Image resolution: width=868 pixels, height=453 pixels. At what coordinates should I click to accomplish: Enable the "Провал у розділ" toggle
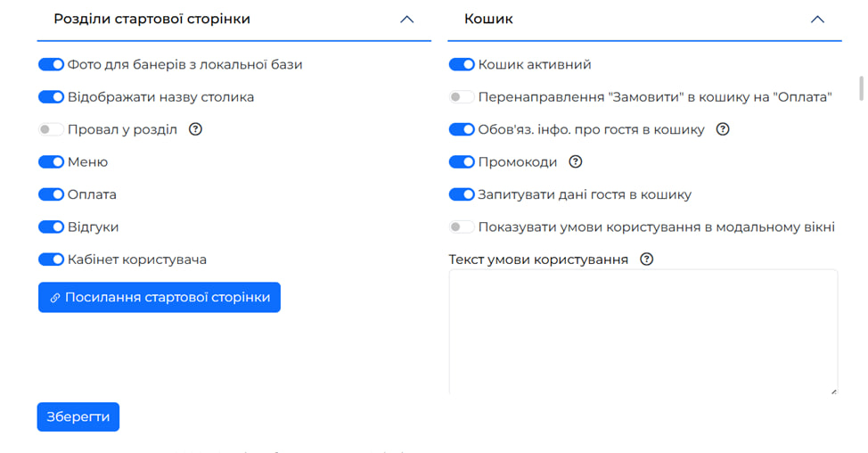[x=52, y=130]
